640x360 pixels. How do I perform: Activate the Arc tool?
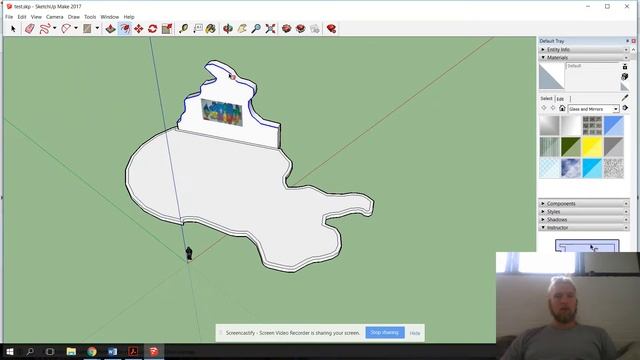tap(66, 29)
